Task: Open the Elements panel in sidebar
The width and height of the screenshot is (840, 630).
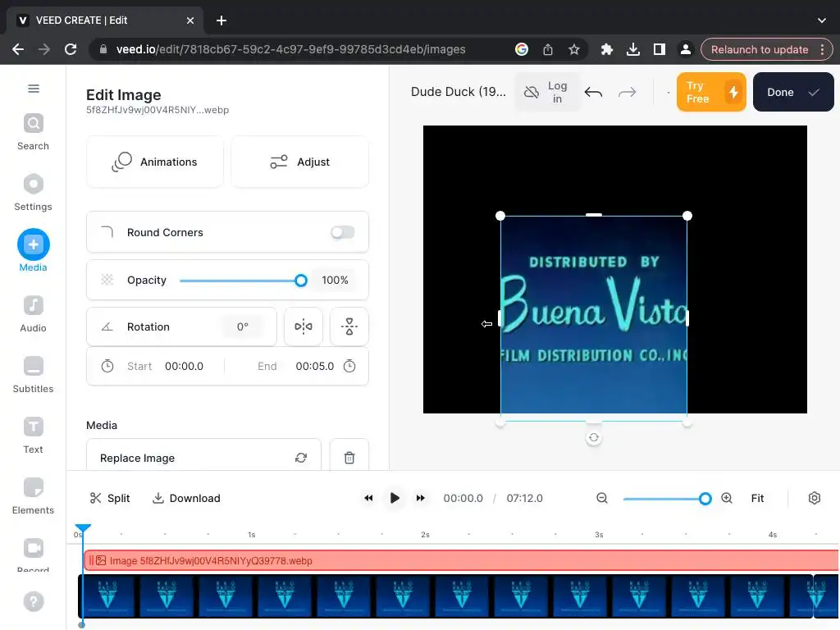Action: click(x=33, y=496)
